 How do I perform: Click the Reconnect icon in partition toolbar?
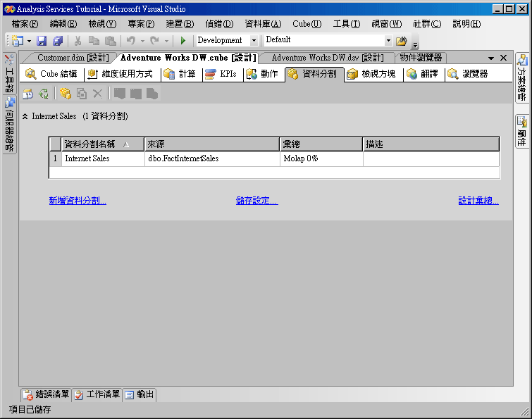pos(44,94)
